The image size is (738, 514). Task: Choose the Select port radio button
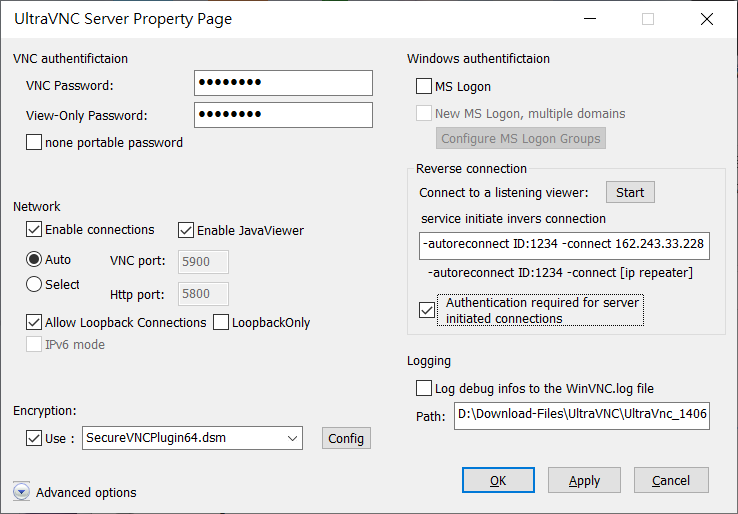pyautogui.click(x=34, y=284)
